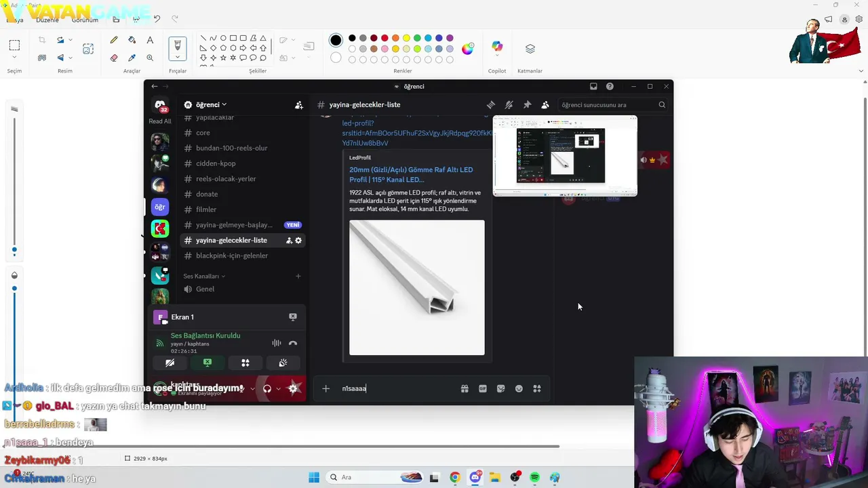The image size is (868, 488).
Task: Disconnect from the Discord voice call
Action: click(293, 343)
